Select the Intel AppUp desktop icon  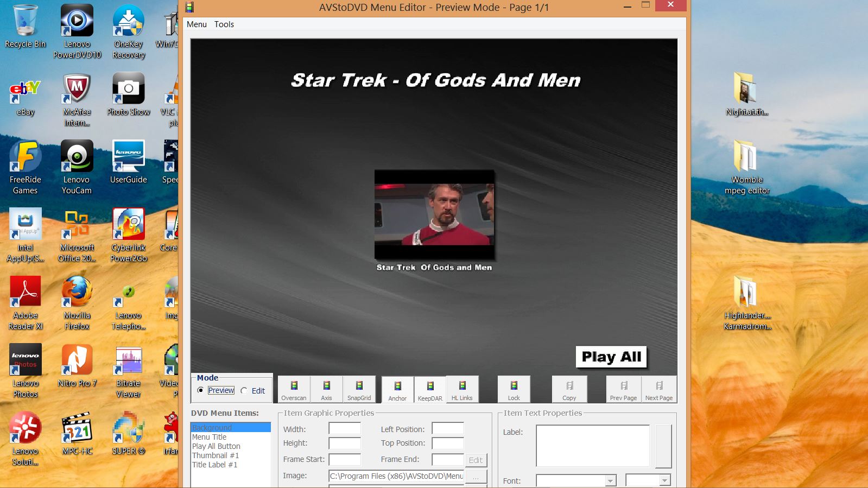[25, 235]
